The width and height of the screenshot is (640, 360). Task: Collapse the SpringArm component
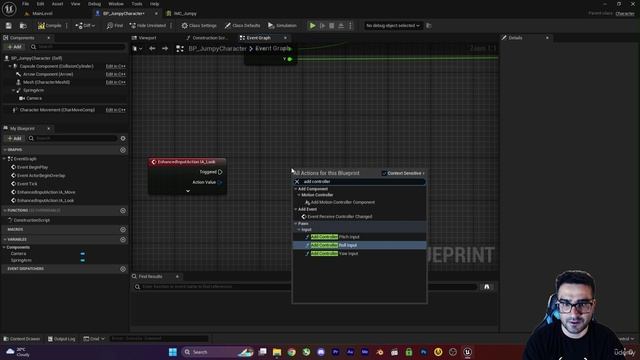click(x=13, y=90)
